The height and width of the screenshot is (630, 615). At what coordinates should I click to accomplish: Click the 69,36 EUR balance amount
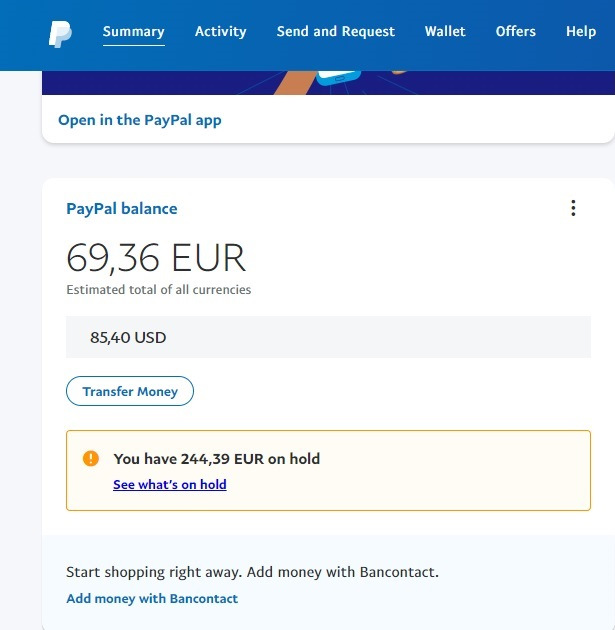point(156,258)
